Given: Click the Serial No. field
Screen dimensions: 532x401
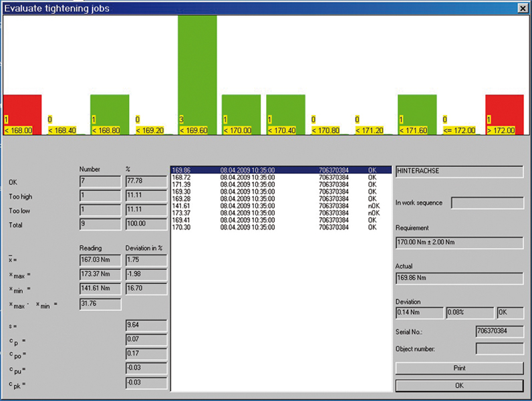Looking at the screenshot, I should click(x=499, y=331).
